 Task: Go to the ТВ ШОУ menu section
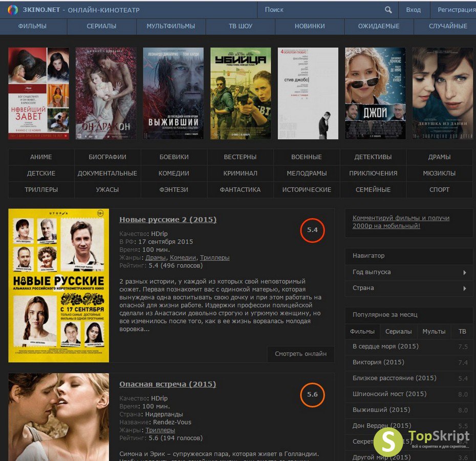pyautogui.click(x=241, y=26)
